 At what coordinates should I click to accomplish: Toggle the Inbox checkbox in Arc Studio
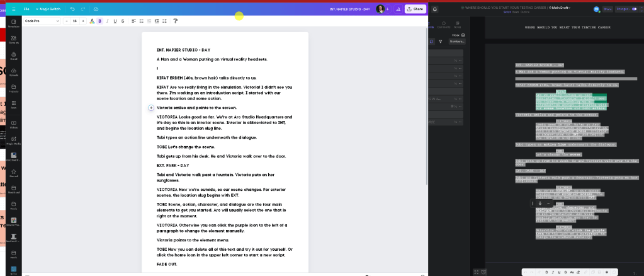pos(463,35)
